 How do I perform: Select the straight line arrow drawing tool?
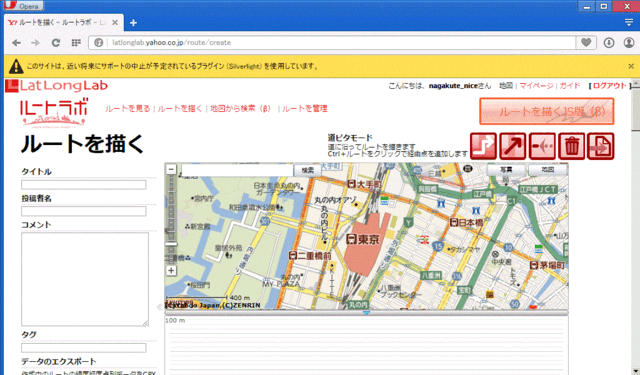pyautogui.click(x=513, y=146)
